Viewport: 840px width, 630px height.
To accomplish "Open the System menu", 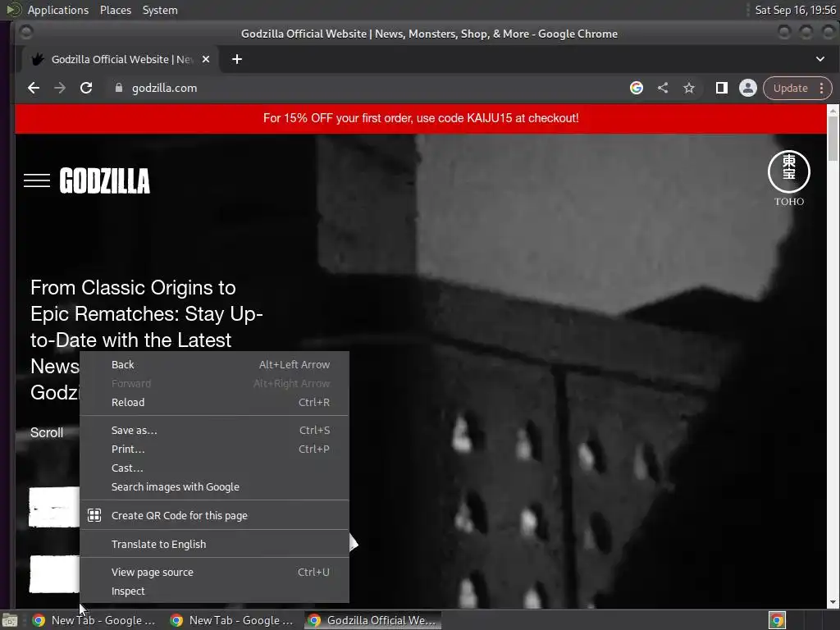I will coord(160,10).
